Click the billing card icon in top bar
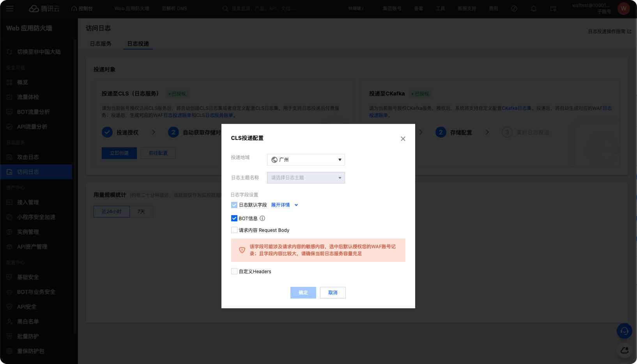Viewport: 637px width, 364px height. 553,9
